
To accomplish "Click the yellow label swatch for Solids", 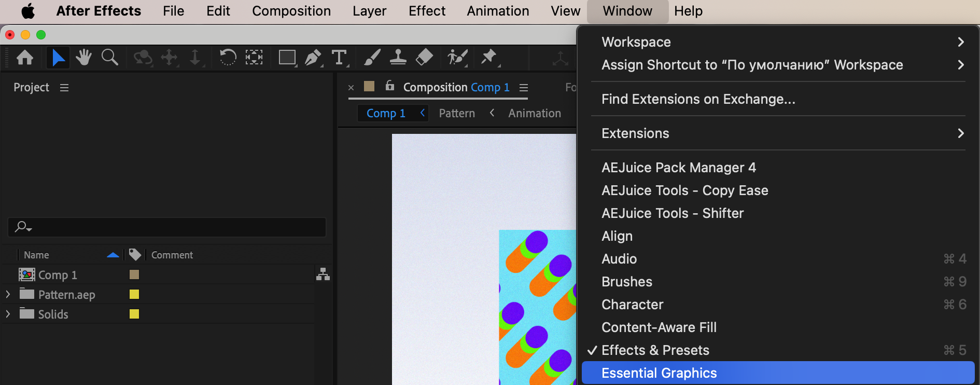I will click(134, 314).
